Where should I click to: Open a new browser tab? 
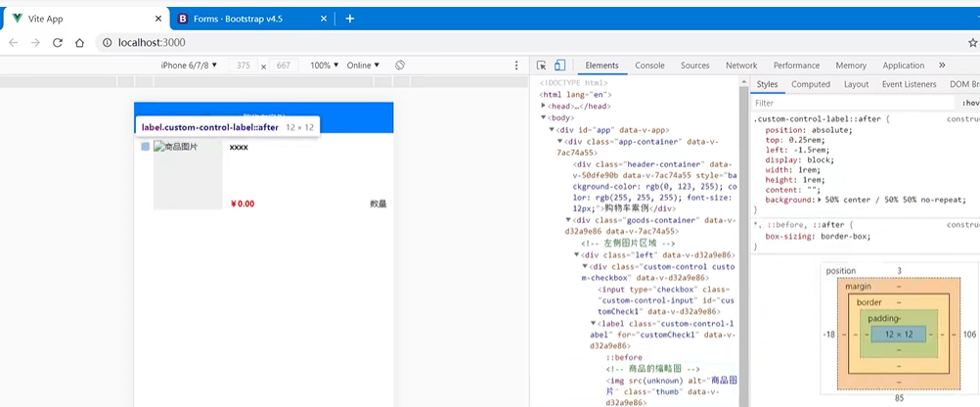click(x=350, y=19)
